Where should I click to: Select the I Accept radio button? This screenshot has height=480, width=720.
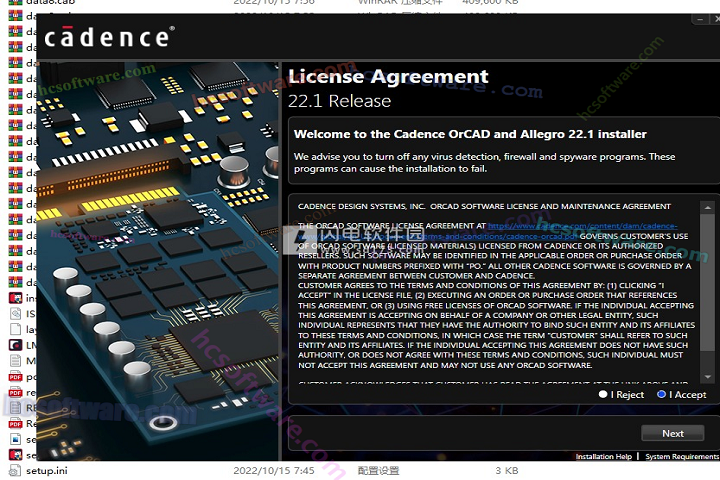click(x=661, y=394)
